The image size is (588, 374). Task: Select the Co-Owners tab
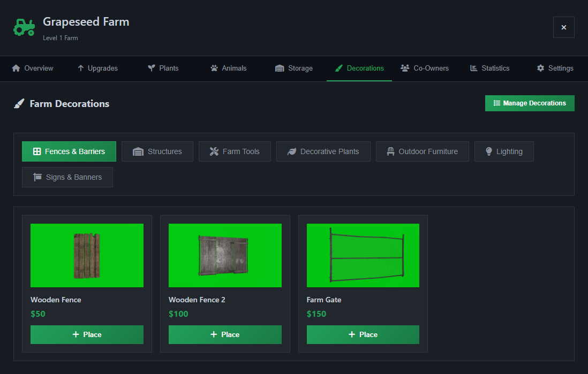pos(425,68)
